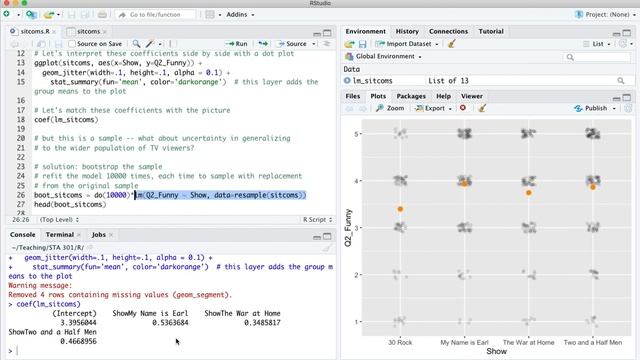Image resolution: width=640 pixels, height=360 pixels.
Task: Open the (Top Level) scope selector
Action: [59, 220]
